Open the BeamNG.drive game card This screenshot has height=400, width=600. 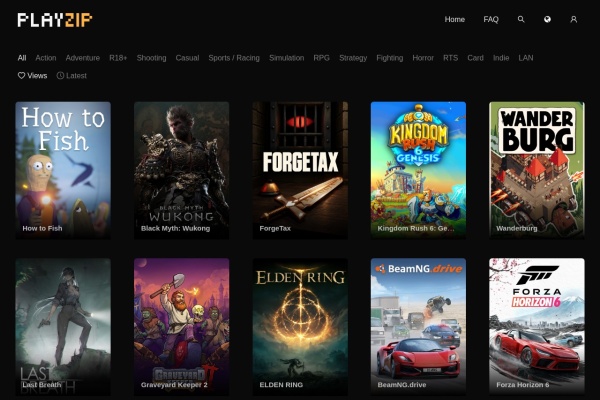[x=418, y=327]
